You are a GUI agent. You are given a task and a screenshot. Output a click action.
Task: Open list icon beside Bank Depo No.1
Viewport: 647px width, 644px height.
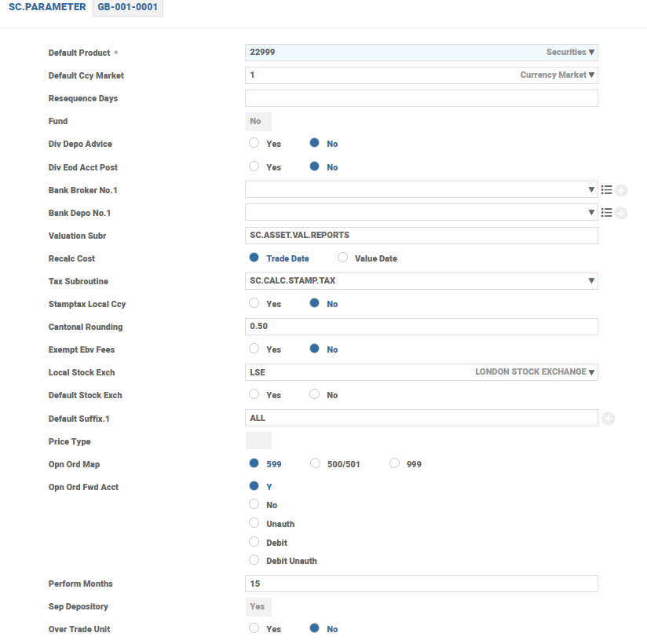click(606, 213)
